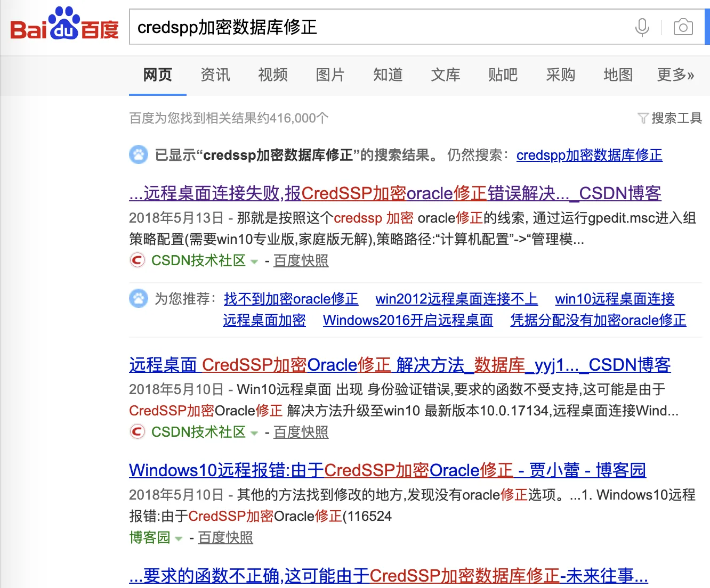
Task: Switch to the 视频 tab
Action: tap(273, 75)
